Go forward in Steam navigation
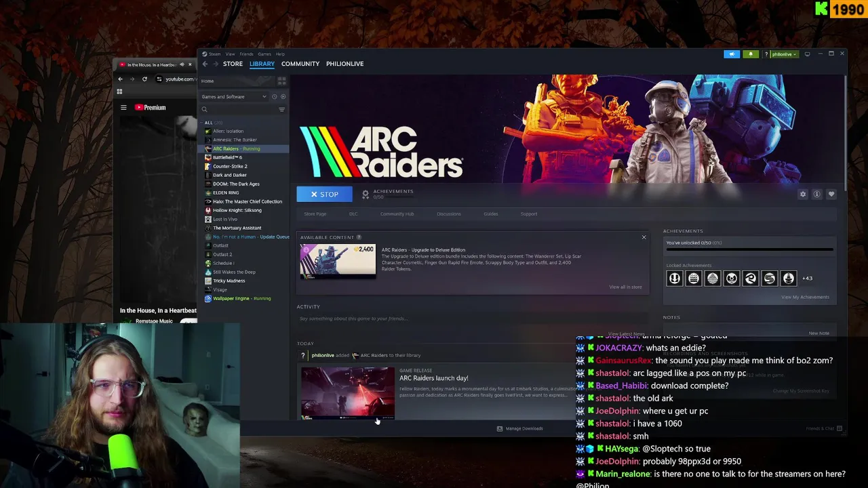 tap(216, 64)
